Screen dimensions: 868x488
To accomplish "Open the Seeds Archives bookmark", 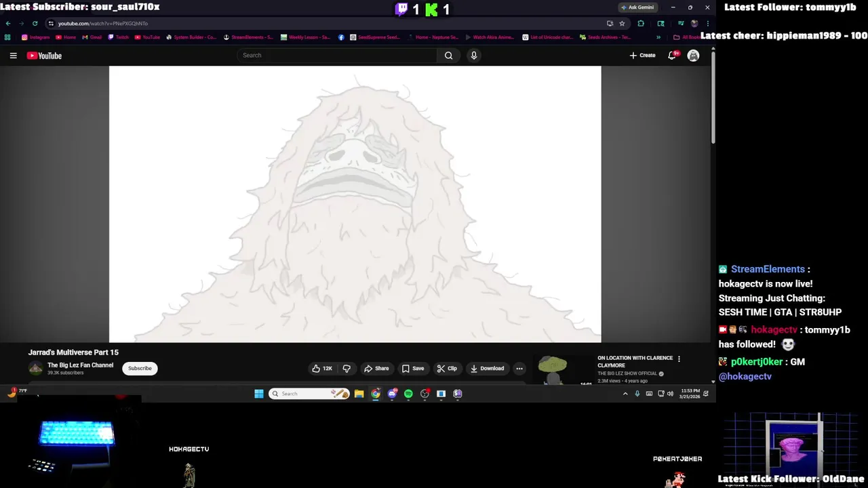I will (x=606, y=37).
